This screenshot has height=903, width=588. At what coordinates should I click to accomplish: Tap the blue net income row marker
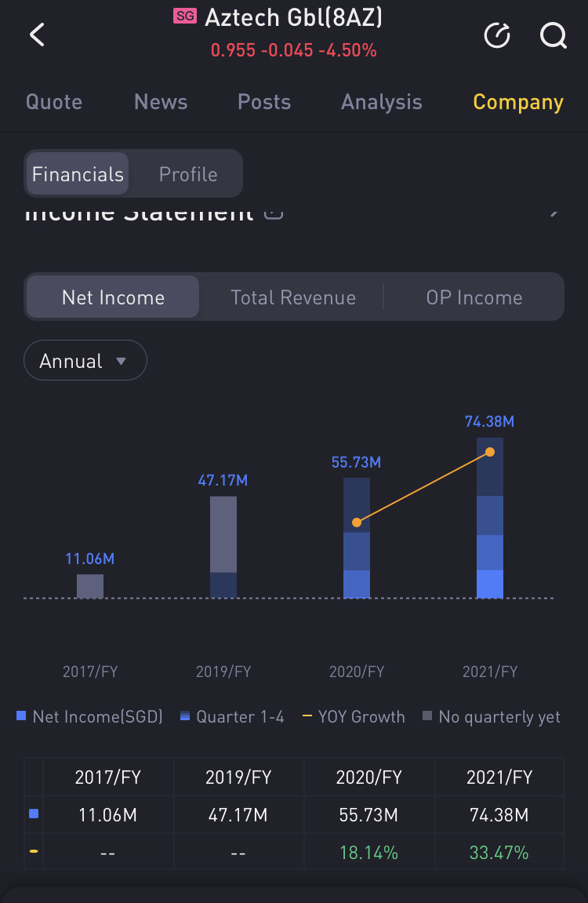click(x=34, y=814)
